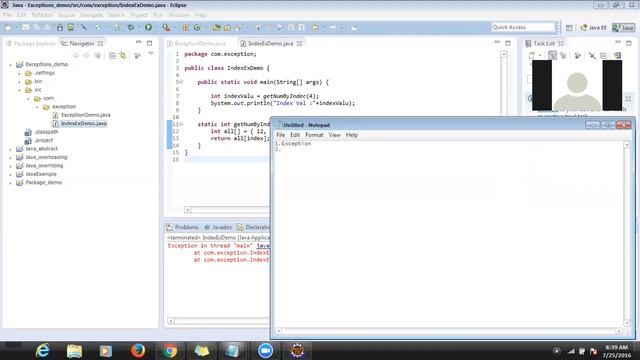Switch to Package Explorer tab

(x=31, y=43)
